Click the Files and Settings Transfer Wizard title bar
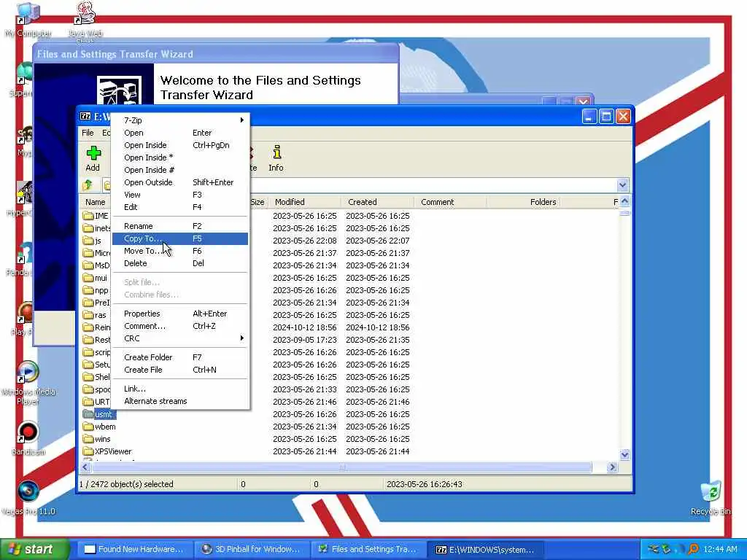This screenshot has height=560, width=747. tap(215, 54)
